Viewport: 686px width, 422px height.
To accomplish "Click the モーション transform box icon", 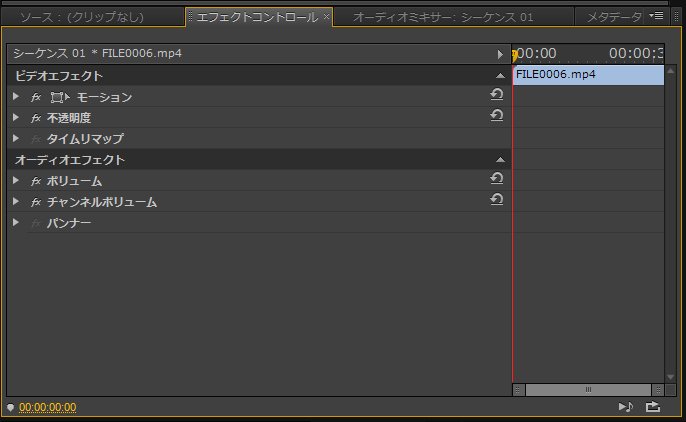I will [60, 97].
